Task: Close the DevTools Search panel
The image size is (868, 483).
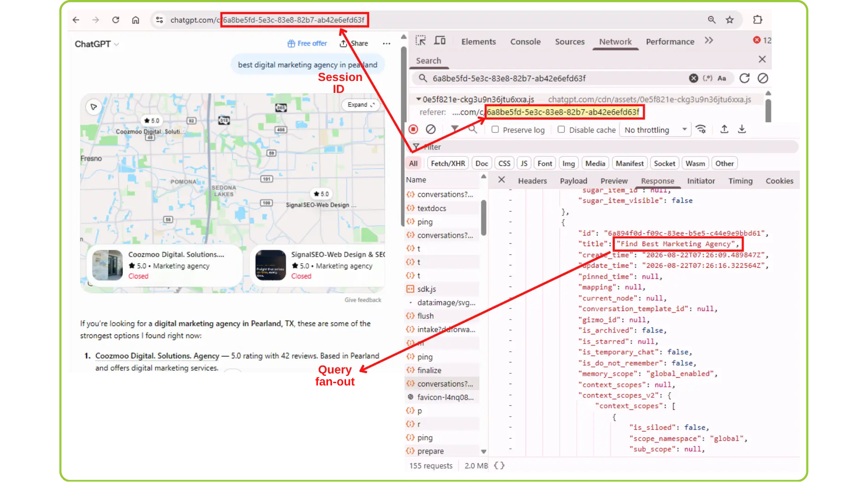Action: [x=762, y=59]
